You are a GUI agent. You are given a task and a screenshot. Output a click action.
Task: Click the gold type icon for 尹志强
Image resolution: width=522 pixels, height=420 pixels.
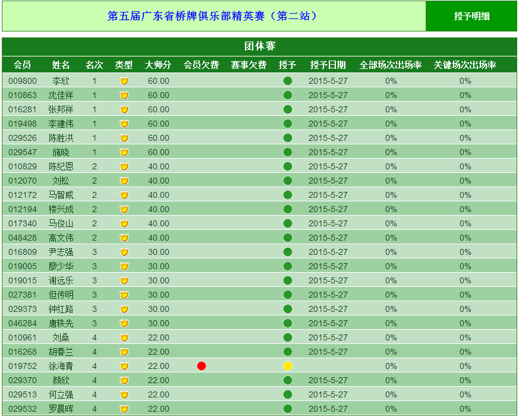click(124, 252)
